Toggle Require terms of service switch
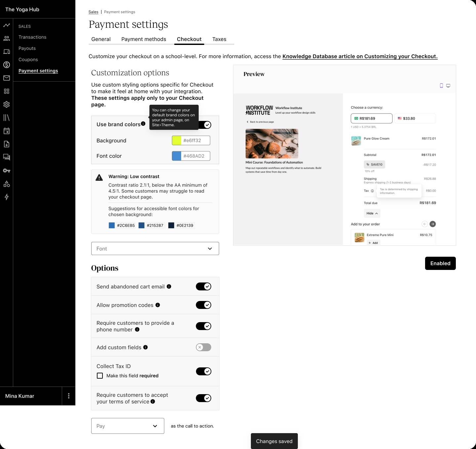This screenshot has height=449, width=476. [x=204, y=398]
